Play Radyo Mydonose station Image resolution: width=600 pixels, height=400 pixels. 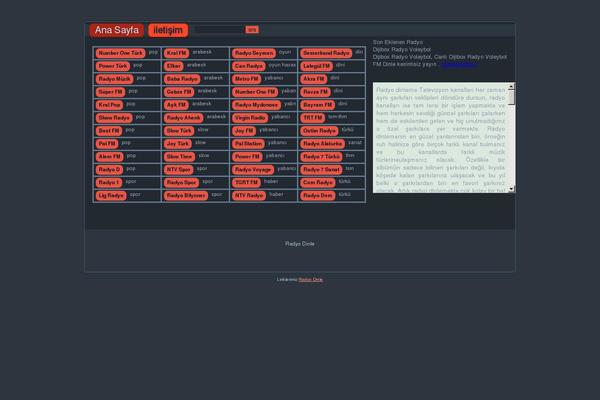tap(256, 105)
